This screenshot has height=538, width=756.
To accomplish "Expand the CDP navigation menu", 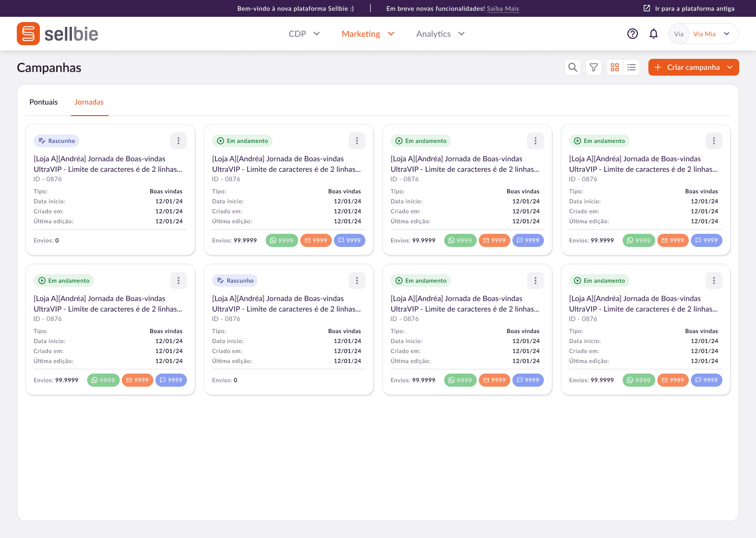I will point(304,34).
